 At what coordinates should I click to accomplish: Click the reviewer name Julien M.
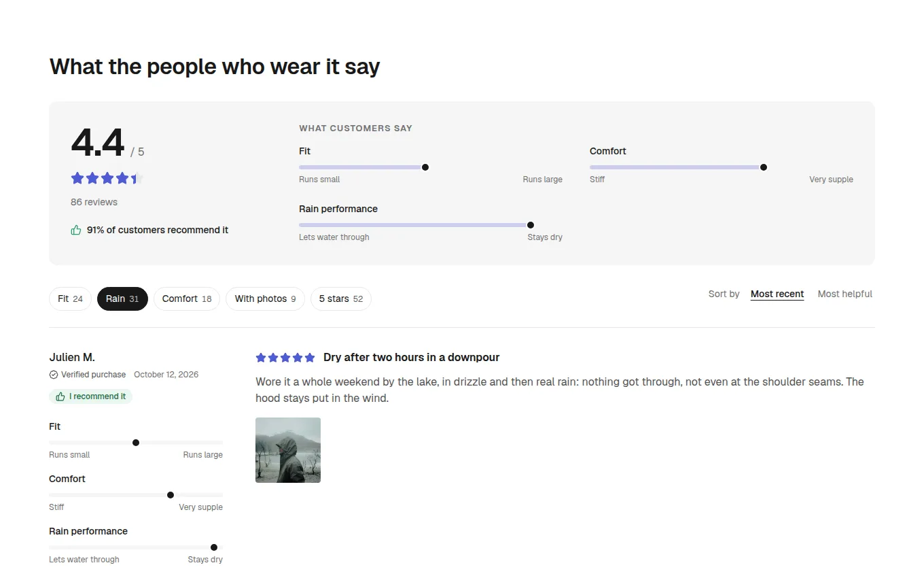(72, 357)
